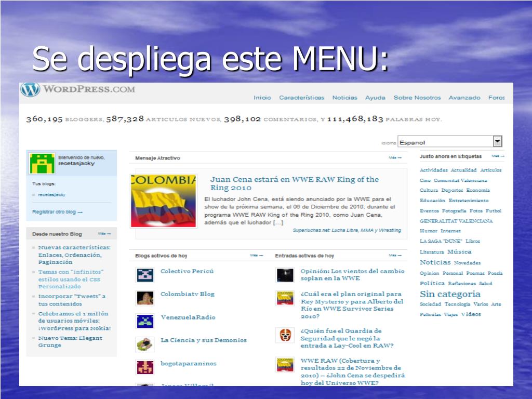
Task: Click the recetasjacky blog link
Action: coord(51,195)
